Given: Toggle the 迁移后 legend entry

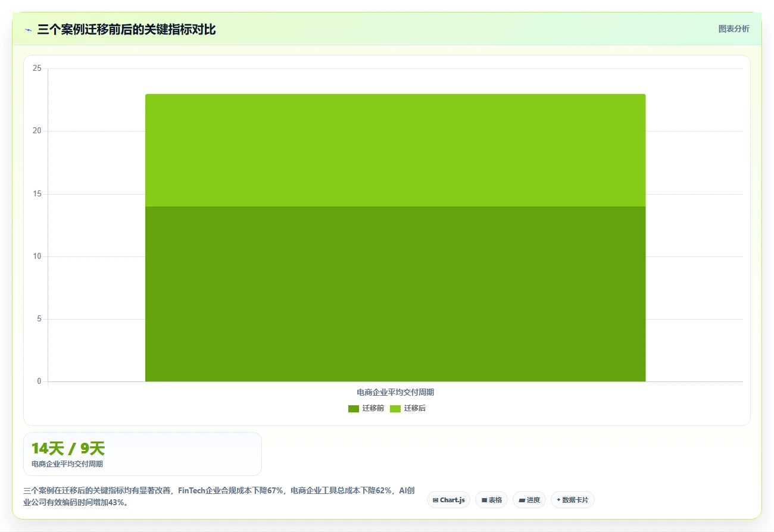Looking at the screenshot, I should (x=407, y=408).
